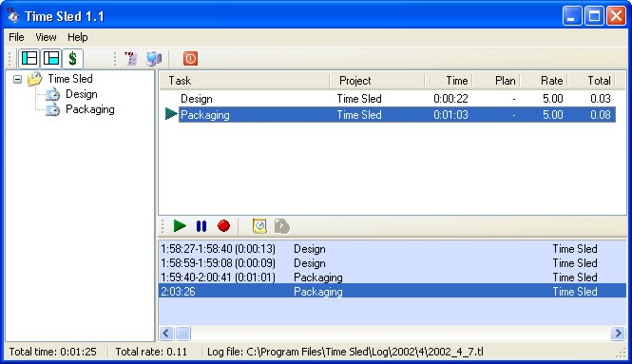Image resolution: width=632 pixels, height=364 pixels.
Task: Click the 0:01:03 time cell
Action: (450, 115)
